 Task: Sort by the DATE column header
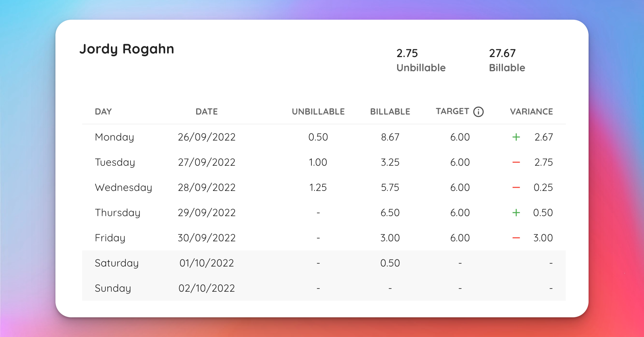(x=206, y=112)
